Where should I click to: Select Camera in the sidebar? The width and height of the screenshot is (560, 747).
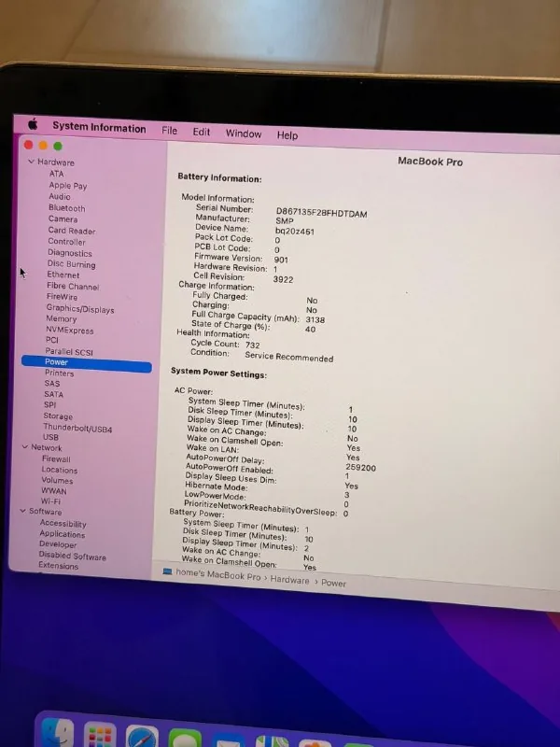pos(63,219)
